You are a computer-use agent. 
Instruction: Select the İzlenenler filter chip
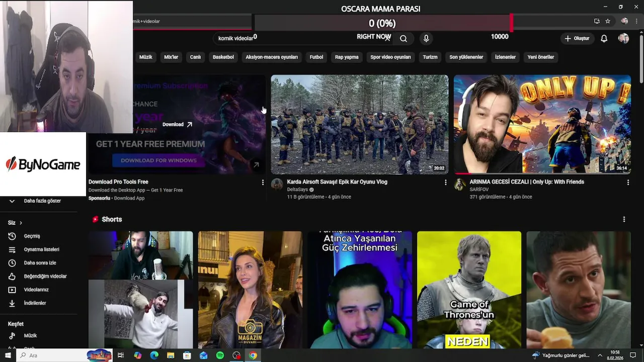[505, 57]
